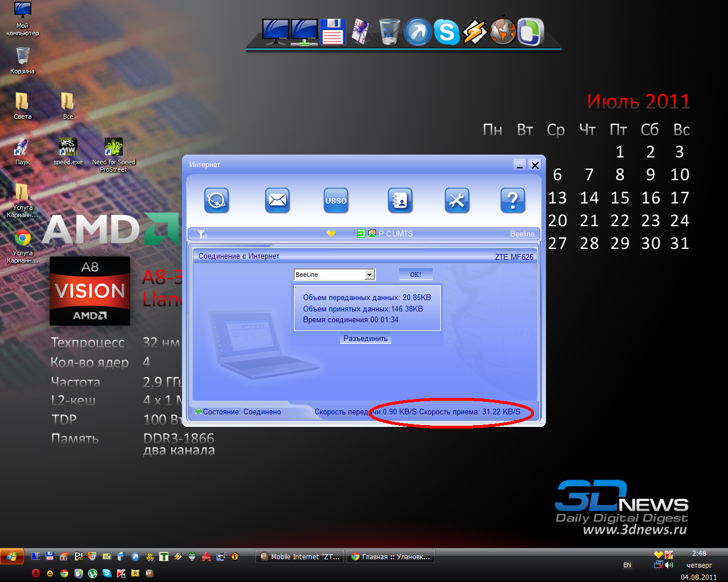Select the Мой компьютер desktop icon
This screenshot has height=582, width=728.
click(23, 19)
